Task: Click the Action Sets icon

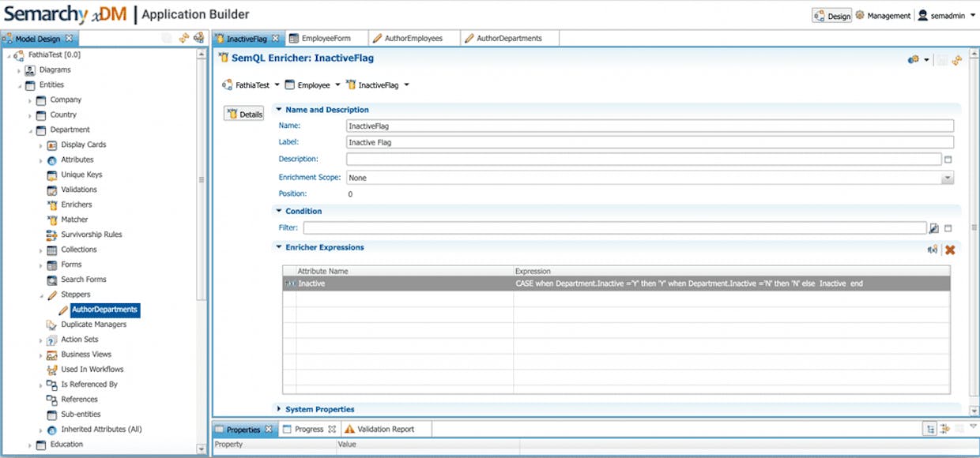Action: point(52,340)
